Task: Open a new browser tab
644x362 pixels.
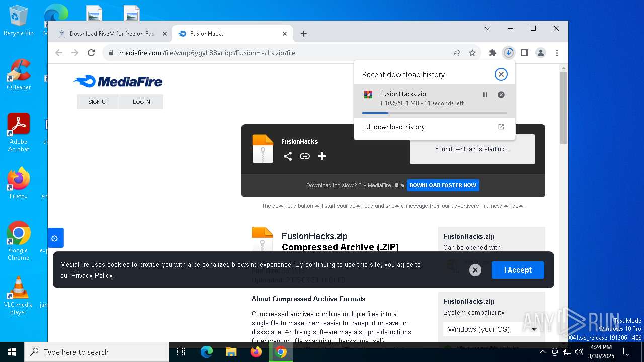Action: [304, 34]
